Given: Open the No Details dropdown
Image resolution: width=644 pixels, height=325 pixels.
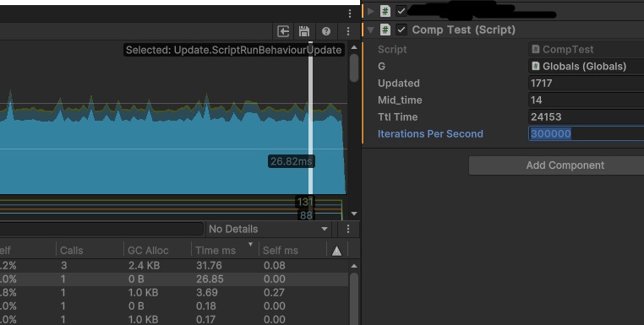Looking at the screenshot, I should [x=269, y=229].
